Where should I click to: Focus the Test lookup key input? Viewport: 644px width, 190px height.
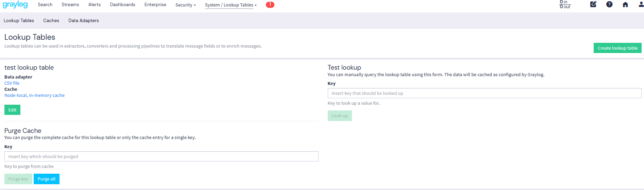click(x=484, y=93)
